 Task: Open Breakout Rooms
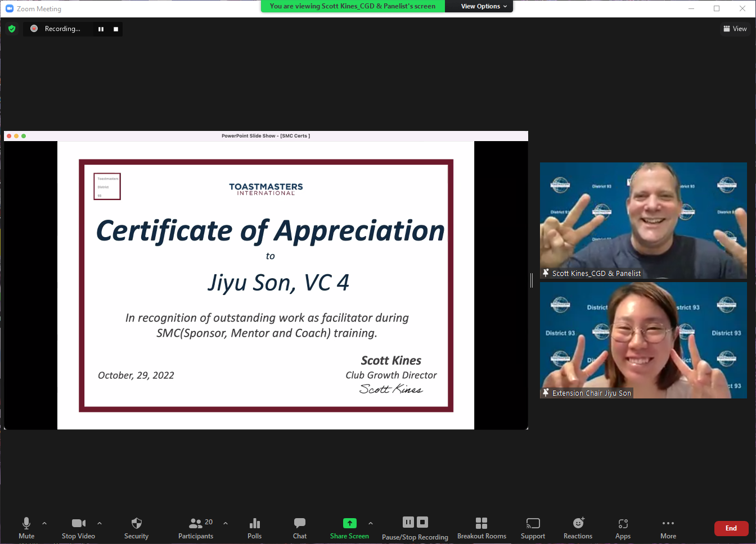tap(481, 528)
